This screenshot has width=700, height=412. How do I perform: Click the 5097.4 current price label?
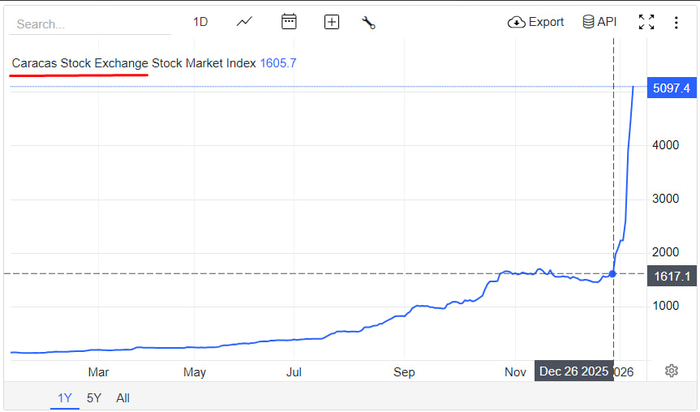670,88
